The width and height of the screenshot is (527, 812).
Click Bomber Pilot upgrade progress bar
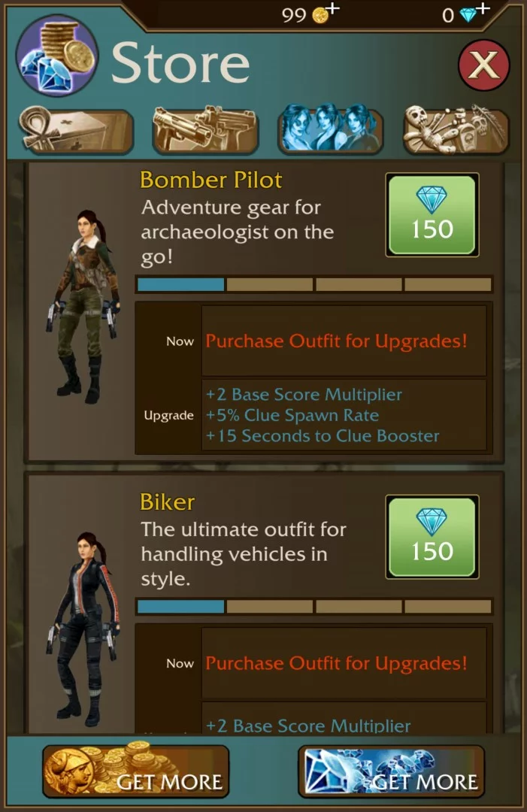[x=314, y=284]
